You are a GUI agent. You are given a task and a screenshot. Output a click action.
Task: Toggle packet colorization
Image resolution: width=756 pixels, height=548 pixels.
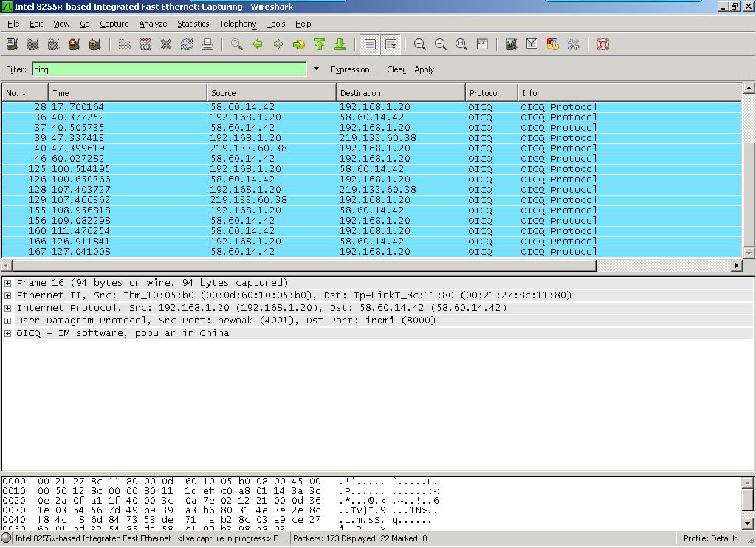370,44
